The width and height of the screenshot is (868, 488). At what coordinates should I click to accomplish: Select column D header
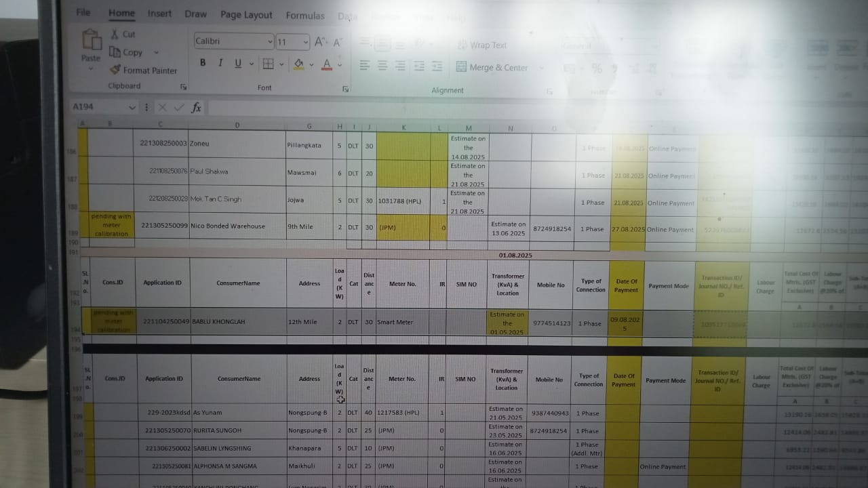pos(237,125)
